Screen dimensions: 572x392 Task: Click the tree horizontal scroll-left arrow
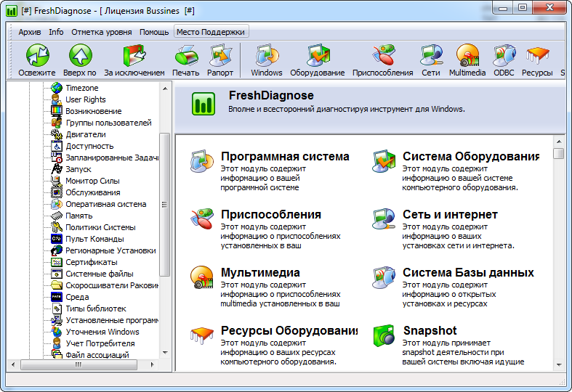click(14, 364)
